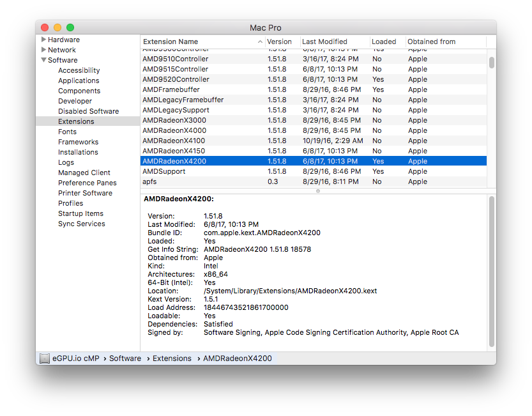
Task: Select Sync Services entry
Action: [x=82, y=224]
